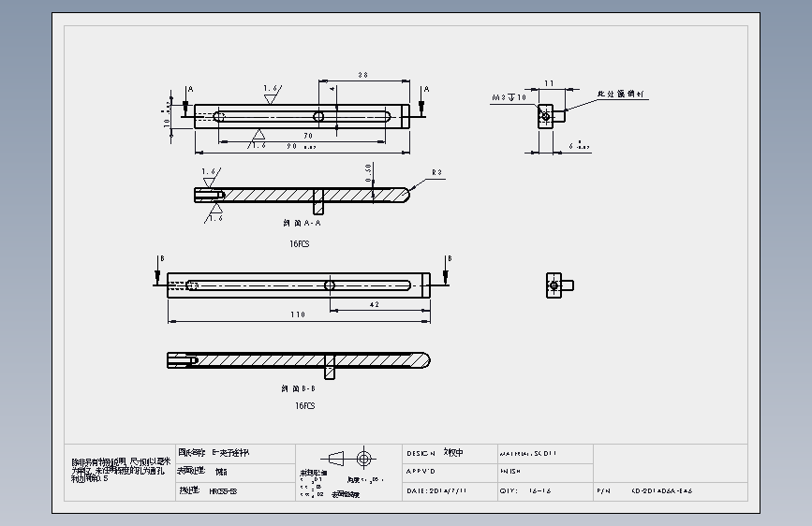Select the 16PCS note under section B-B

(305, 406)
